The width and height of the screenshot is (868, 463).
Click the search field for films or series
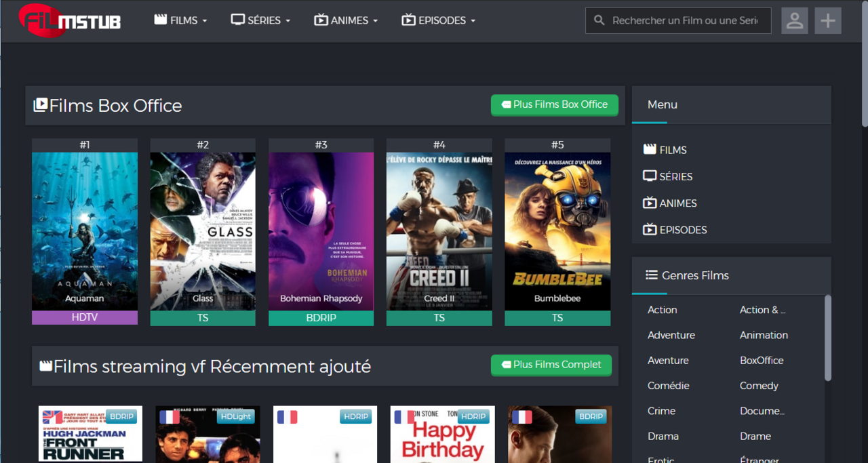click(678, 20)
